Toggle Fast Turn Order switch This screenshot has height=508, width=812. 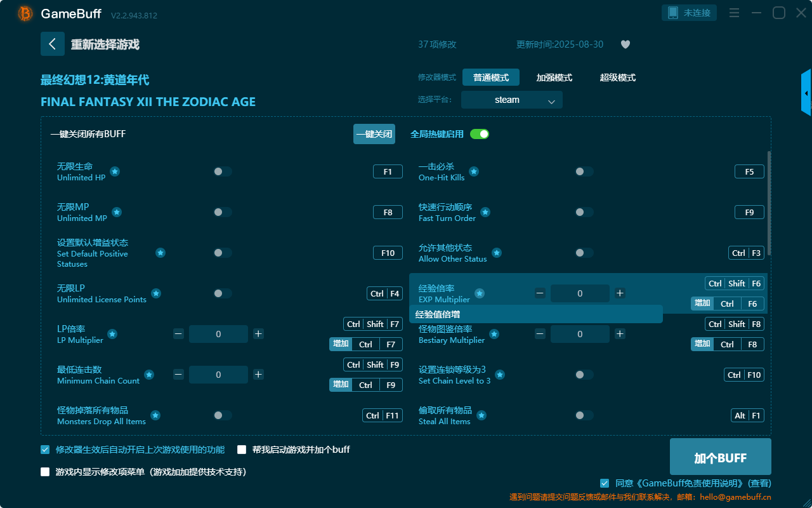pos(584,212)
